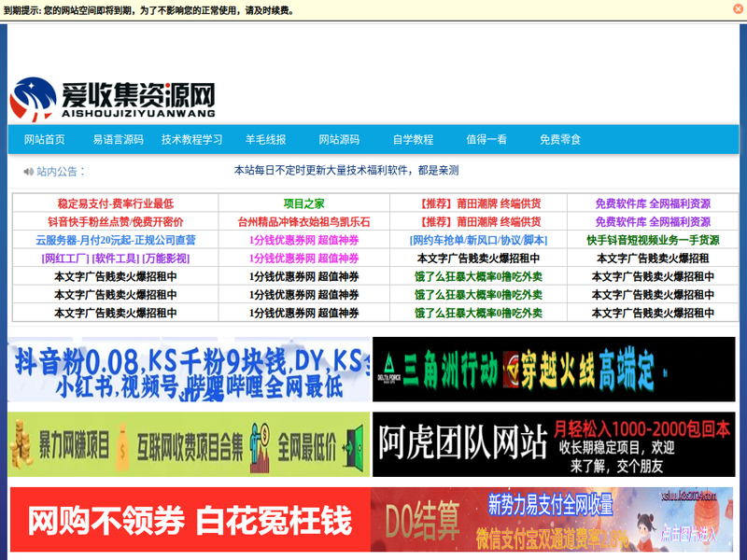This screenshot has width=747, height=560.
Task: Open the D0结算 新势力易支付 banner
Action: click(x=552, y=520)
